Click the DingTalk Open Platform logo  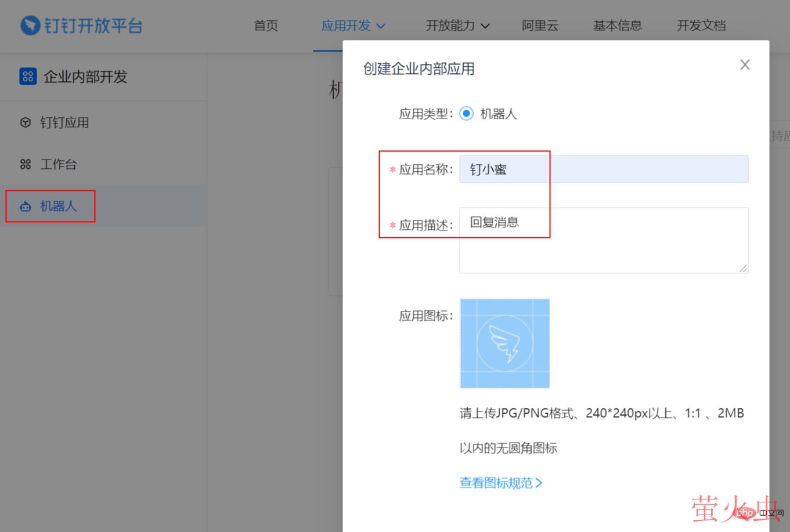click(x=81, y=26)
